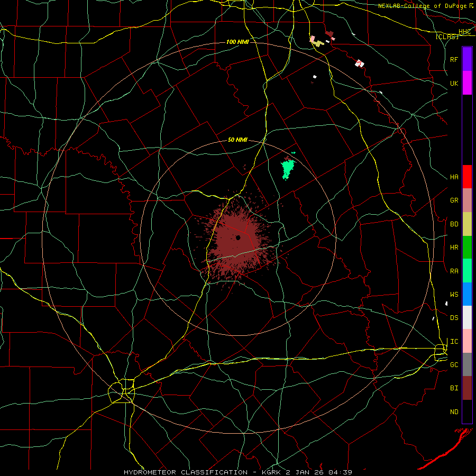Click the '[CLAS]' label text

point(447,36)
